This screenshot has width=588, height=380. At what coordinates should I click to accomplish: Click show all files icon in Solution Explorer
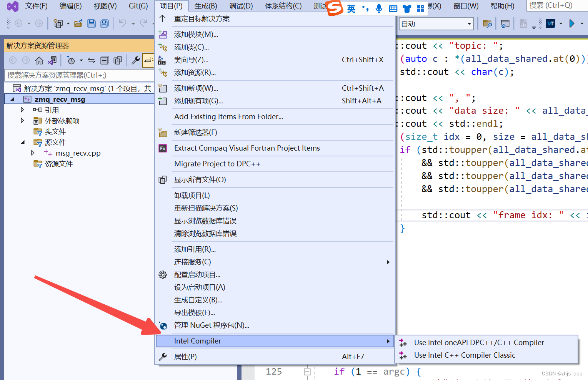point(118,60)
